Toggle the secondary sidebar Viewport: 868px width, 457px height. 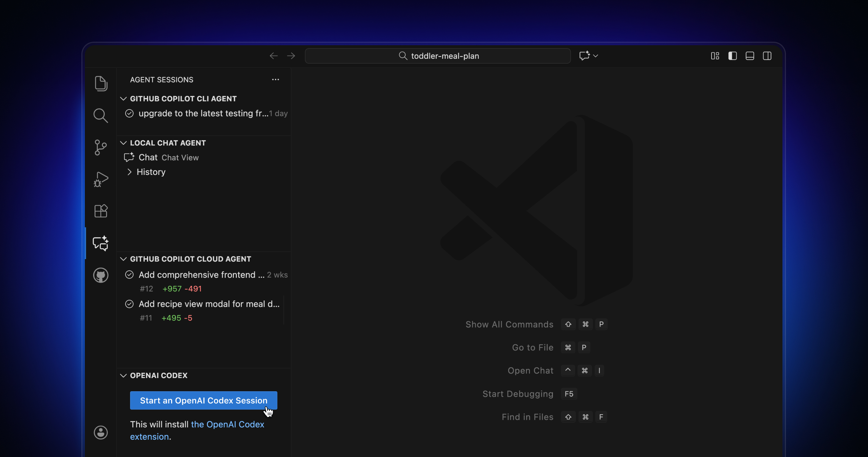coord(767,56)
